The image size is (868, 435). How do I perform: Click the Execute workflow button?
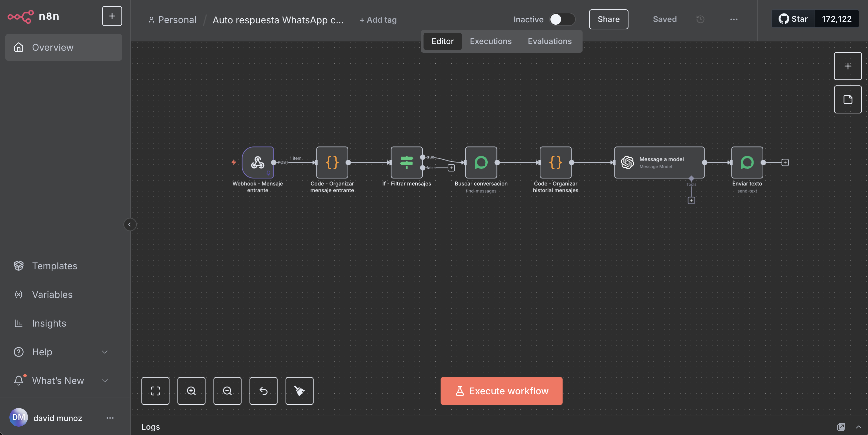point(501,391)
